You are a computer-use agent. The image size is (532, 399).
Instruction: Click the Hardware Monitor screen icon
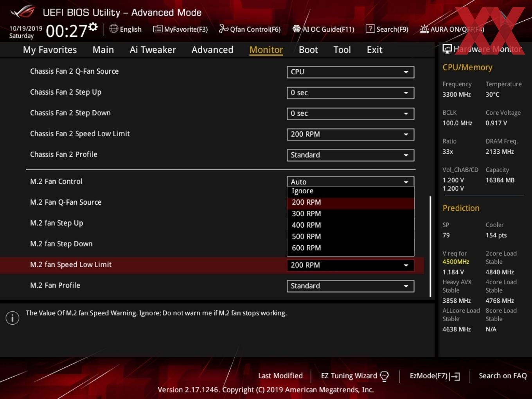pyautogui.click(x=447, y=49)
